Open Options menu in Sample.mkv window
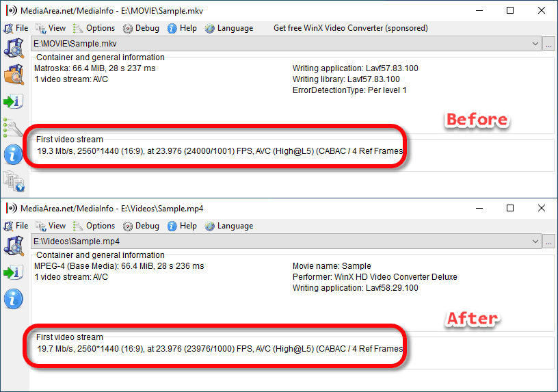This screenshot has height=392, width=558. coord(94,28)
